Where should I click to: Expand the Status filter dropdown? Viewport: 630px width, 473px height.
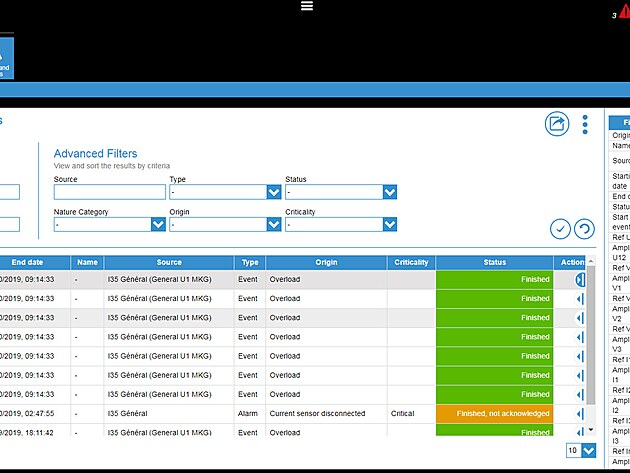[389, 192]
